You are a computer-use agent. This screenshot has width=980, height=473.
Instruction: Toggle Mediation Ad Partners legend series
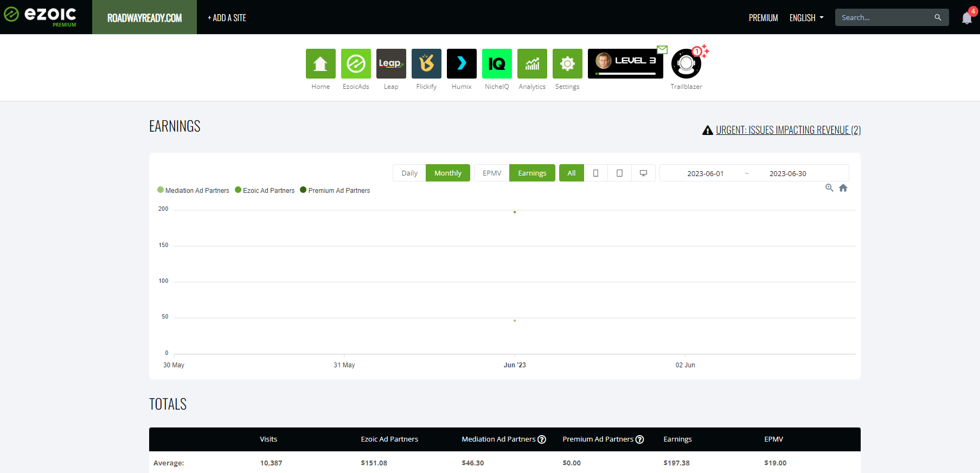(193, 190)
